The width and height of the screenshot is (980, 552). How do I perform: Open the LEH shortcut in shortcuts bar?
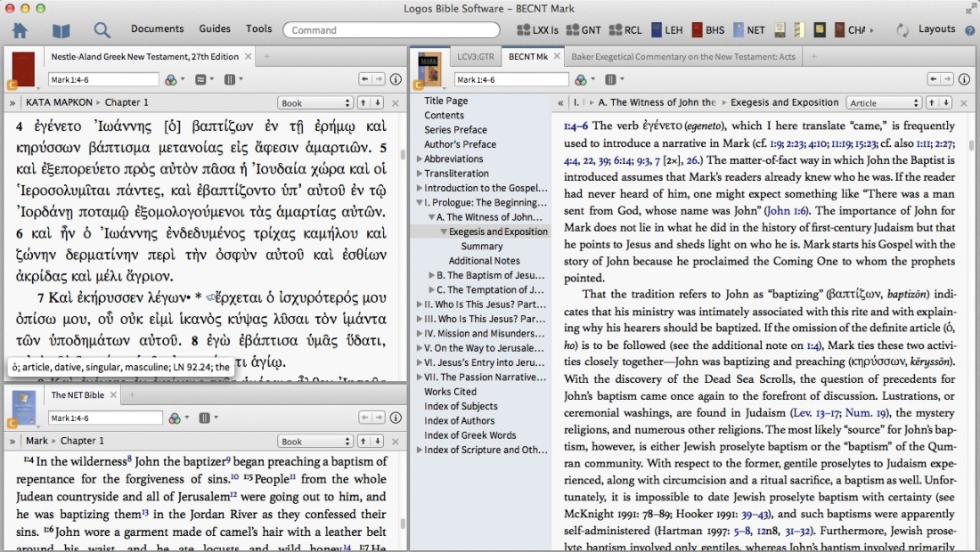666,30
